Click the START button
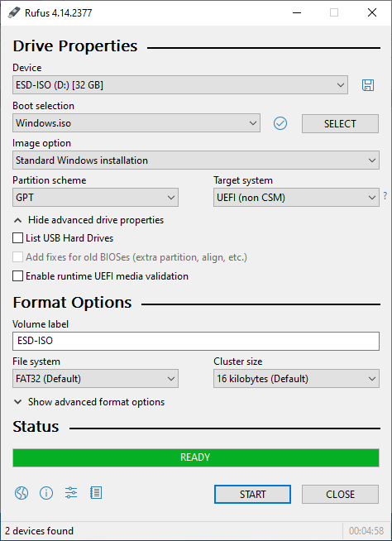392x541 pixels. pyautogui.click(x=252, y=494)
